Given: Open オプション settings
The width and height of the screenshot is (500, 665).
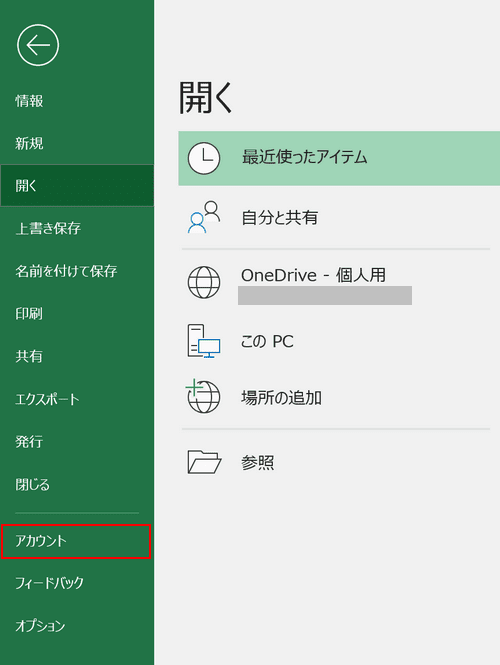Looking at the screenshot, I should [77, 626].
